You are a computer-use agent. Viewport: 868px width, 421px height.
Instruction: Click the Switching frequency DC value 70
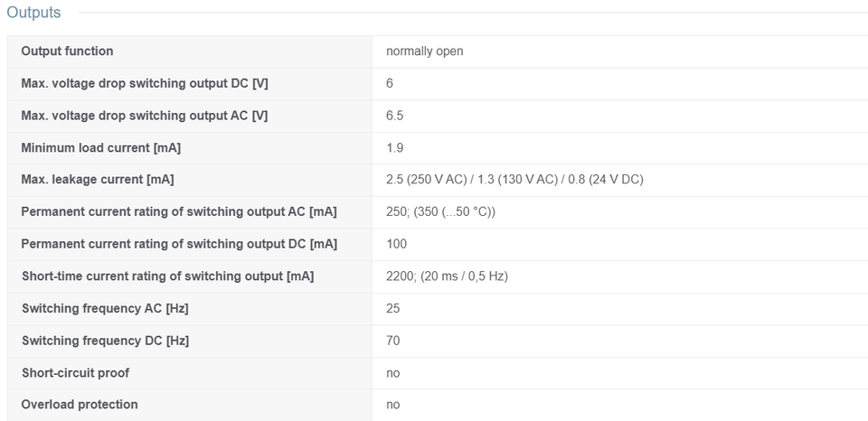click(x=393, y=341)
